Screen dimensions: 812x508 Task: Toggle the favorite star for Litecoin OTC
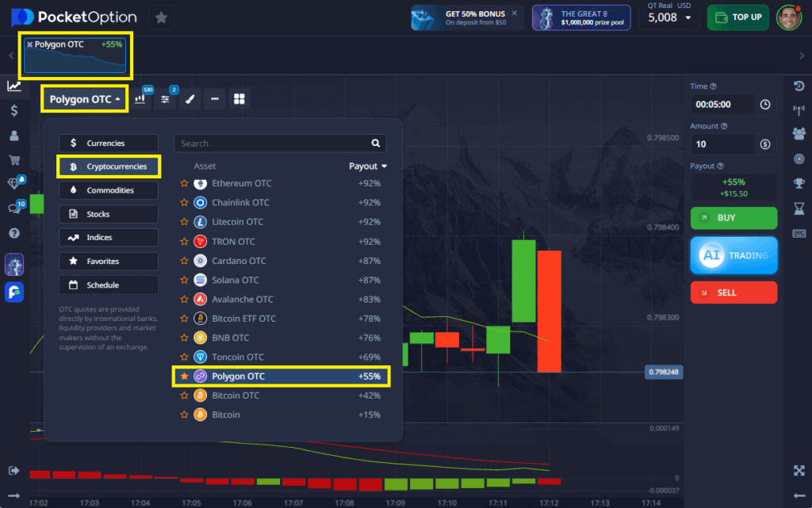click(182, 222)
